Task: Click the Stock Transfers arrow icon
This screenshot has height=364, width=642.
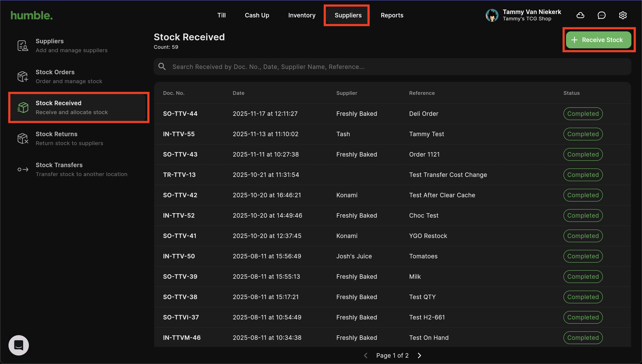Action: 23,169
